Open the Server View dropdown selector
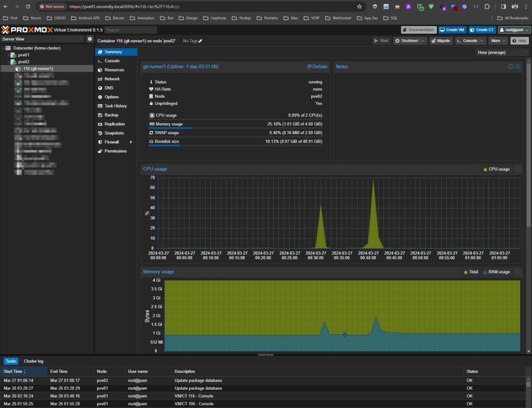This screenshot has width=532, height=408. 43,39
